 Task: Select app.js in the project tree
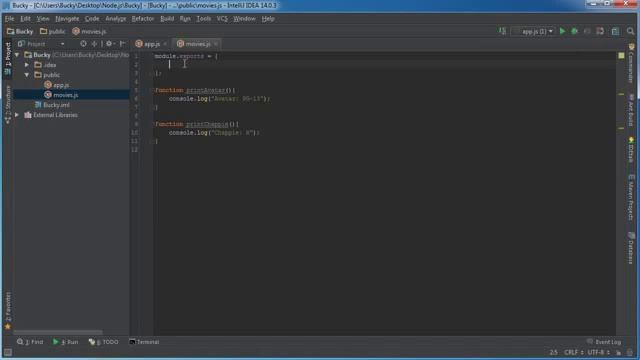pyautogui.click(x=61, y=85)
